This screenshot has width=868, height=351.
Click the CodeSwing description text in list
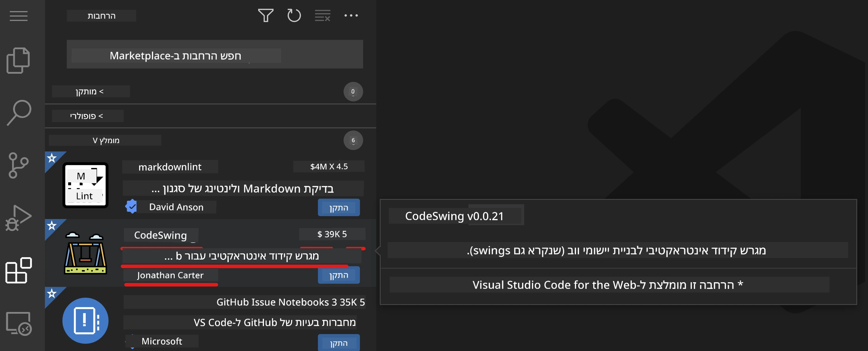[x=242, y=256]
